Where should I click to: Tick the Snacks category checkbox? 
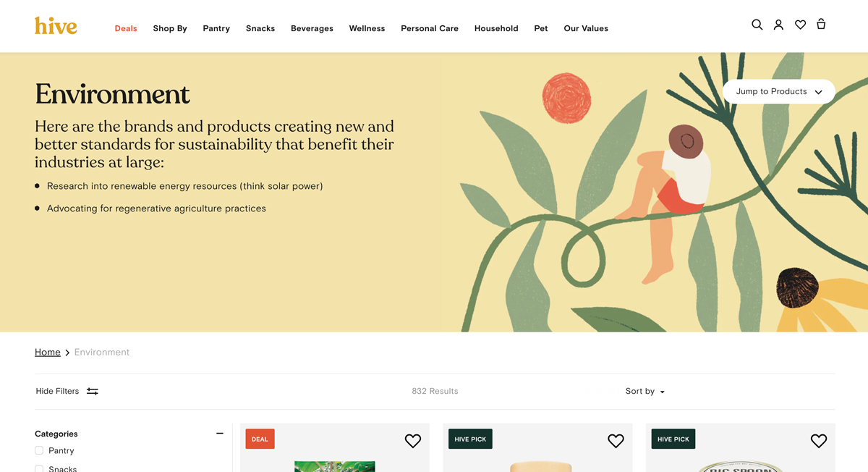[39, 468]
